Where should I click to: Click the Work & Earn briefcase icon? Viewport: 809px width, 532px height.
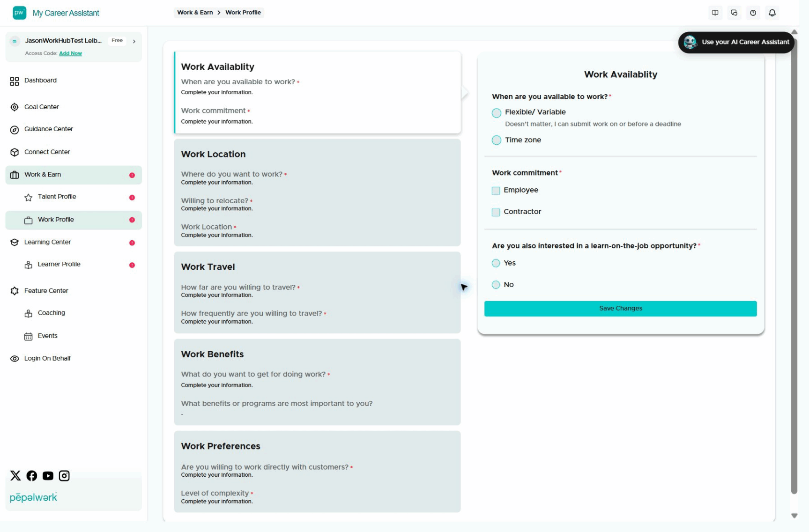coord(15,175)
